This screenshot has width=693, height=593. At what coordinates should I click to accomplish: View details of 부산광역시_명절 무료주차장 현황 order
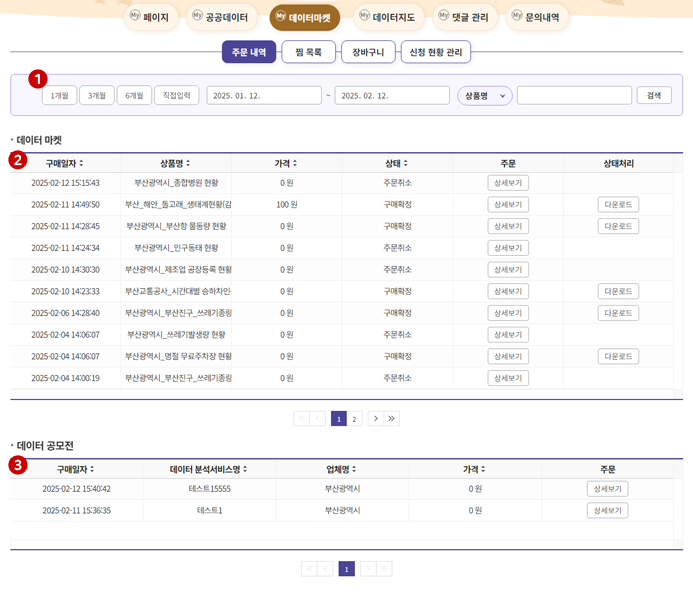(508, 357)
